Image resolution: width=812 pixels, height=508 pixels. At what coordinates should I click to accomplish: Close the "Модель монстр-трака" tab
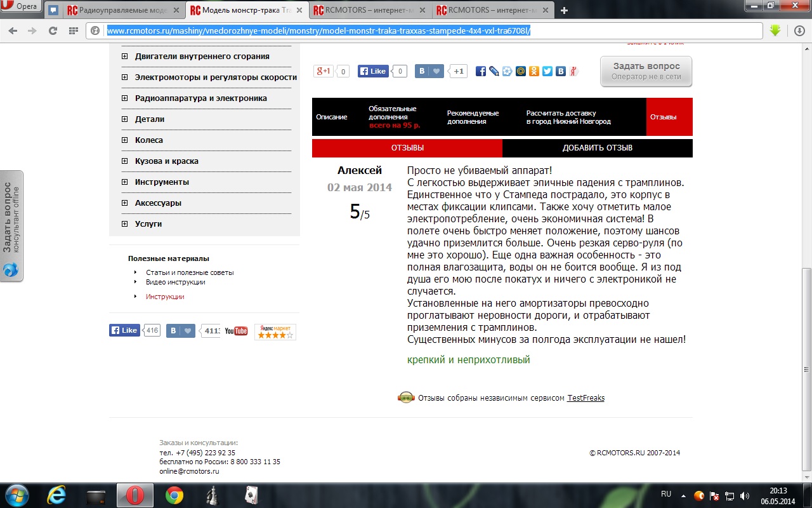click(x=299, y=10)
